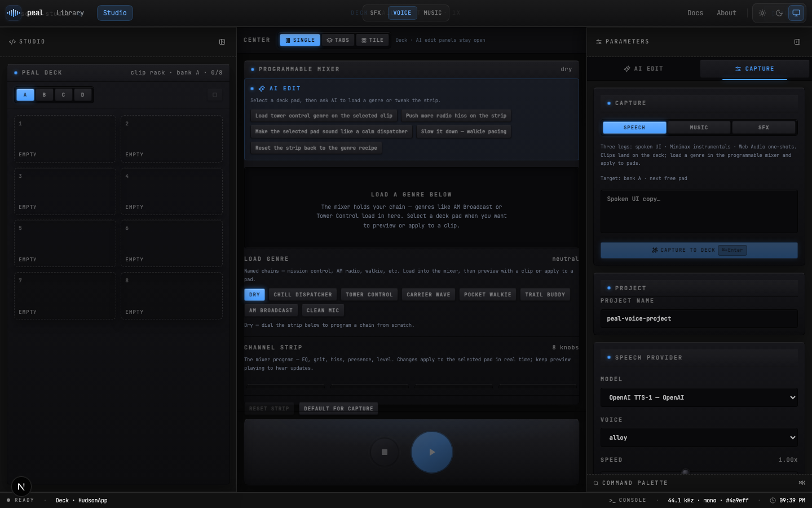Set the capture type to Music
The width and height of the screenshot is (812, 508).
coord(699,128)
